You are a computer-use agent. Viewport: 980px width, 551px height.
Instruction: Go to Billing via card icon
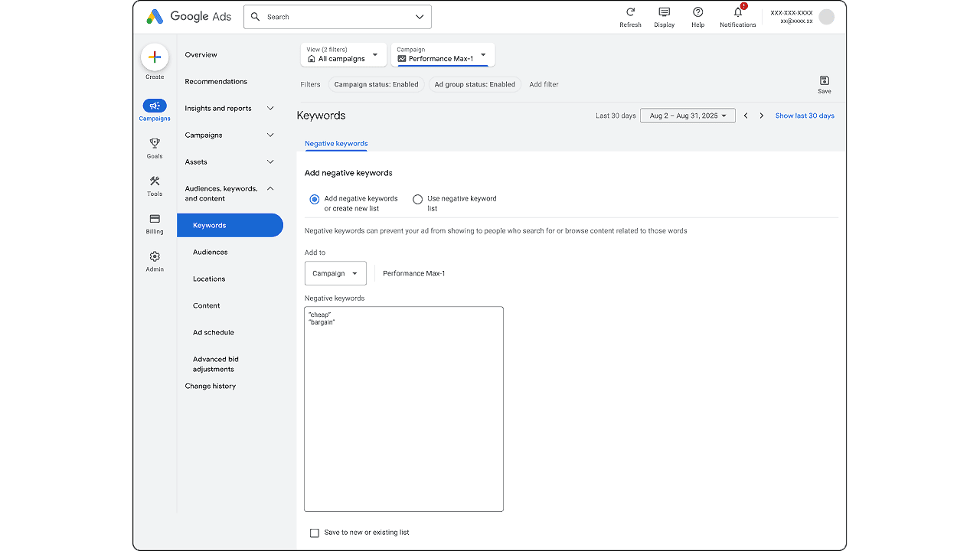coord(155,220)
